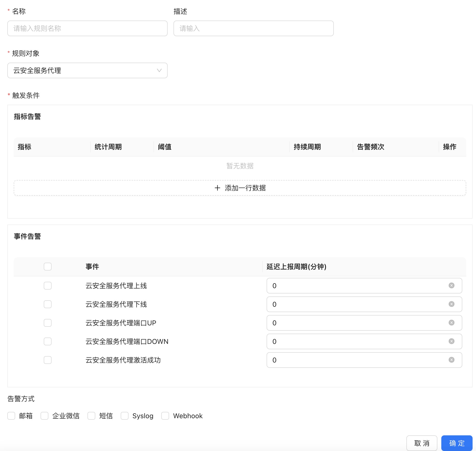
Task: Enable Syslog alert method
Action: [x=125, y=416]
